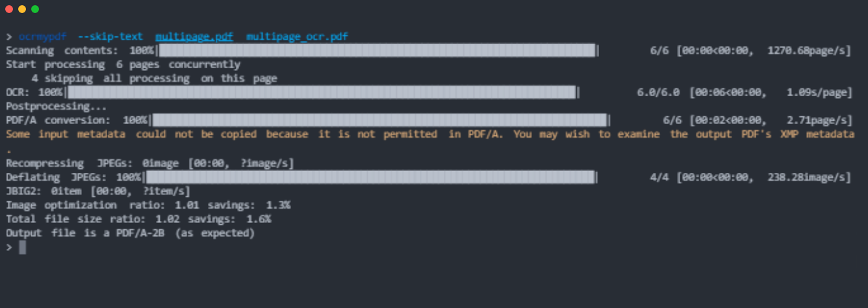The height and width of the screenshot is (308, 868).
Task: Maximize the terminal using the green button
Action: pyautogui.click(x=35, y=9)
